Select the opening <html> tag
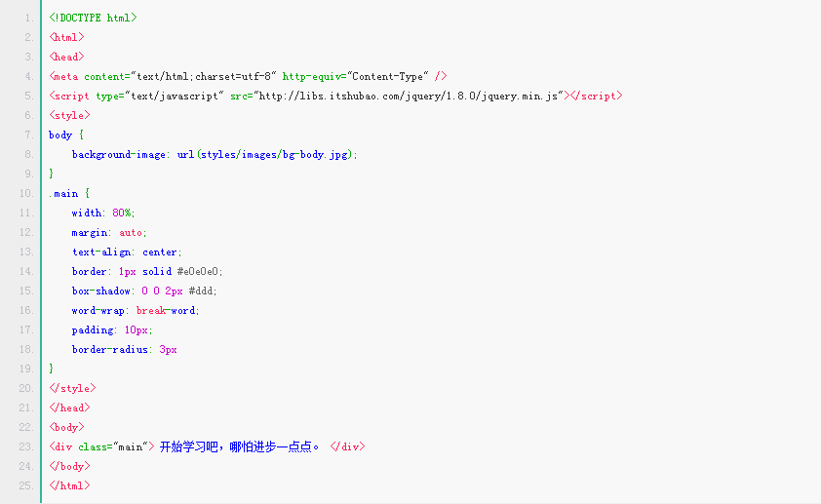The image size is (821, 504). point(66,37)
